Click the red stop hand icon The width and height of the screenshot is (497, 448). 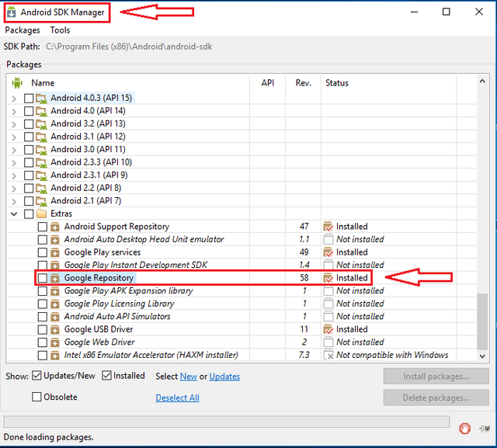click(x=464, y=429)
